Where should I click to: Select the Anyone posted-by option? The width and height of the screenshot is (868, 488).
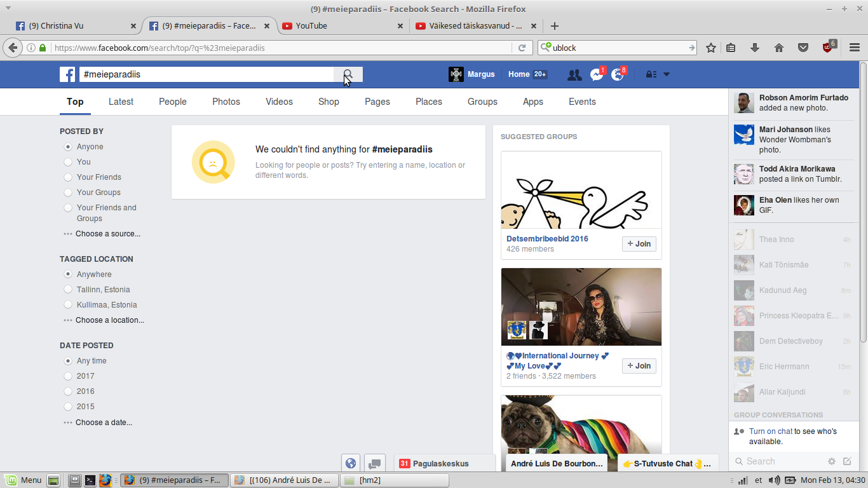tap(68, 147)
